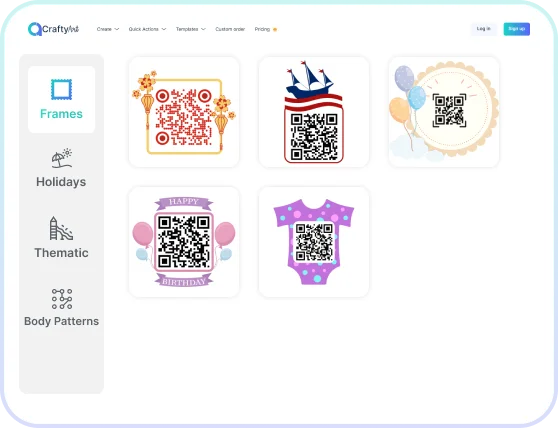Open the Quick Actions dropdown
558x428 pixels.
pos(147,29)
